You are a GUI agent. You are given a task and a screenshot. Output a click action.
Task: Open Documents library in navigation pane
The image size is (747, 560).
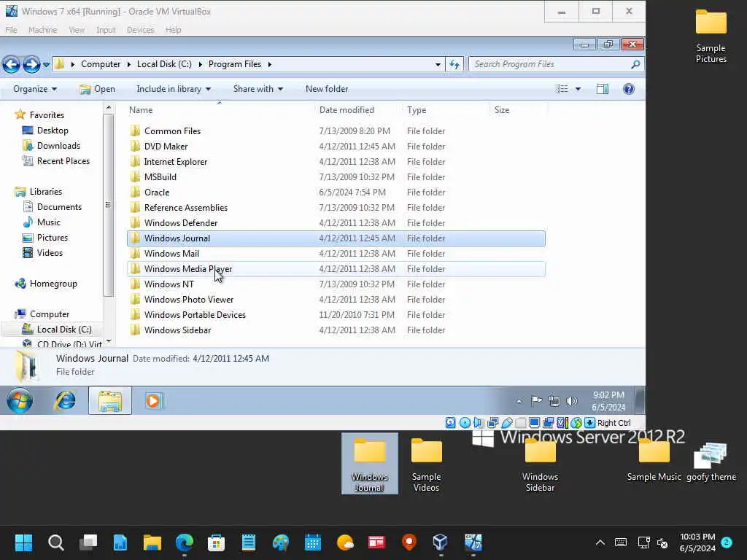tap(53, 206)
